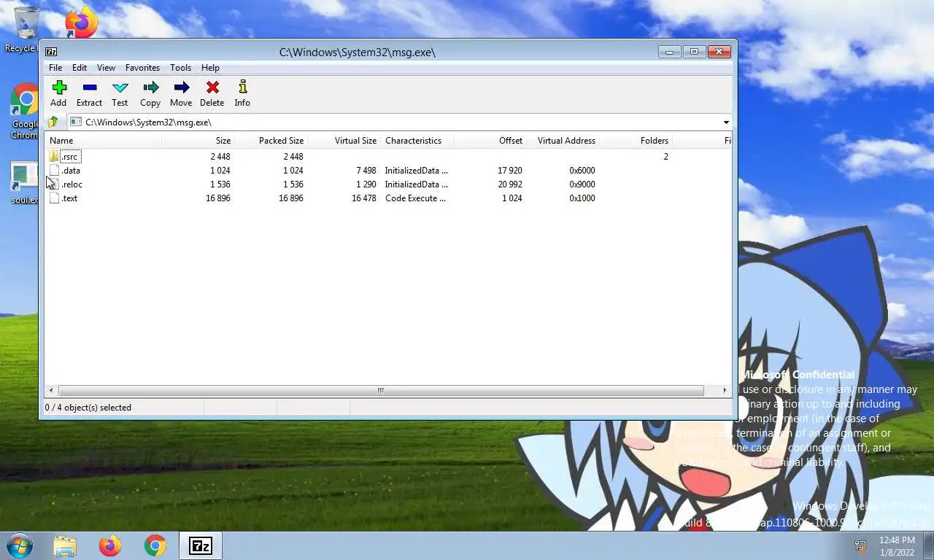Click the Test toolbar icon
The image size is (934, 560).
point(120,87)
